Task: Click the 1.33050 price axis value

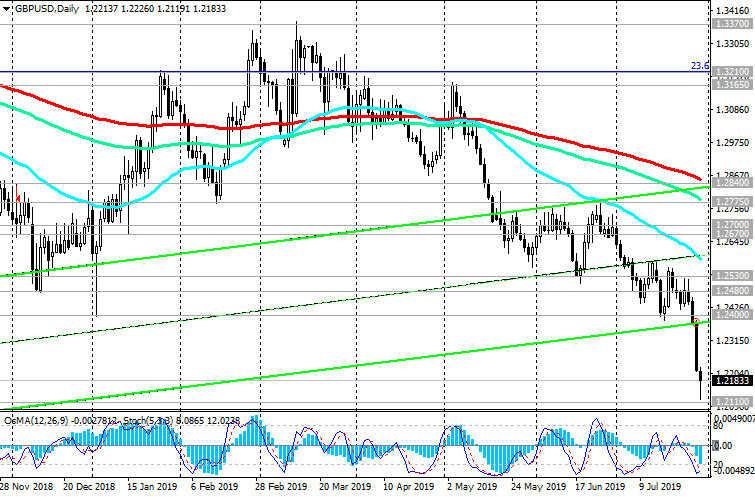Action: coord(733,43)
